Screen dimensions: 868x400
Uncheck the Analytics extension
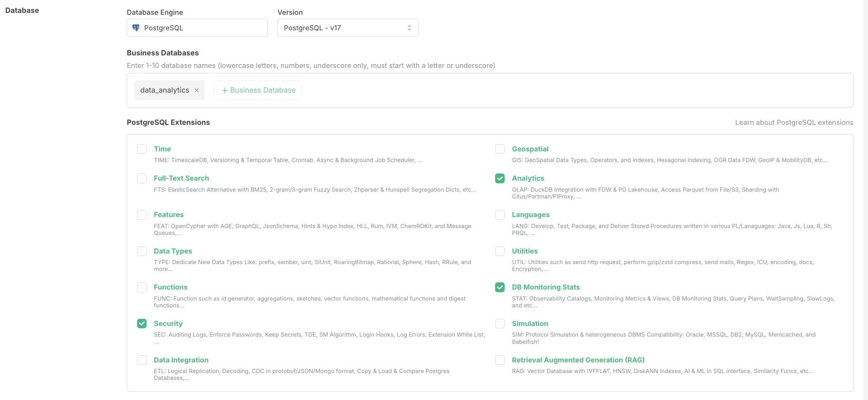coord(500,178)
